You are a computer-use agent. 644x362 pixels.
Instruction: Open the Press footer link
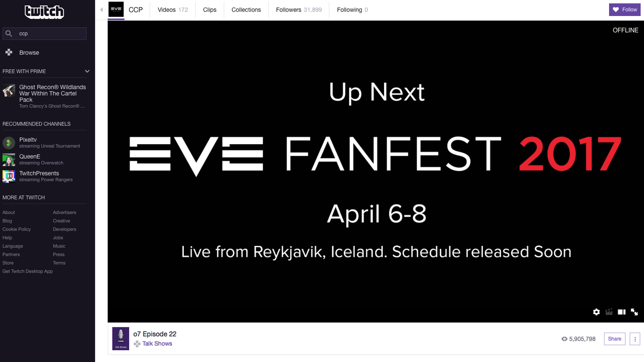[x=59, y=254]
